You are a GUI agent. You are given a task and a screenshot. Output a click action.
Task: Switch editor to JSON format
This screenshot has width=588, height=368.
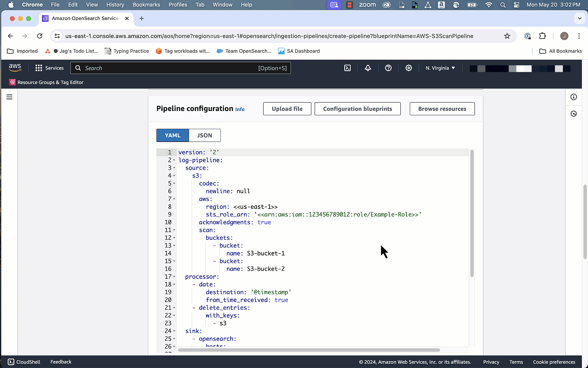[x=204, y=136]
